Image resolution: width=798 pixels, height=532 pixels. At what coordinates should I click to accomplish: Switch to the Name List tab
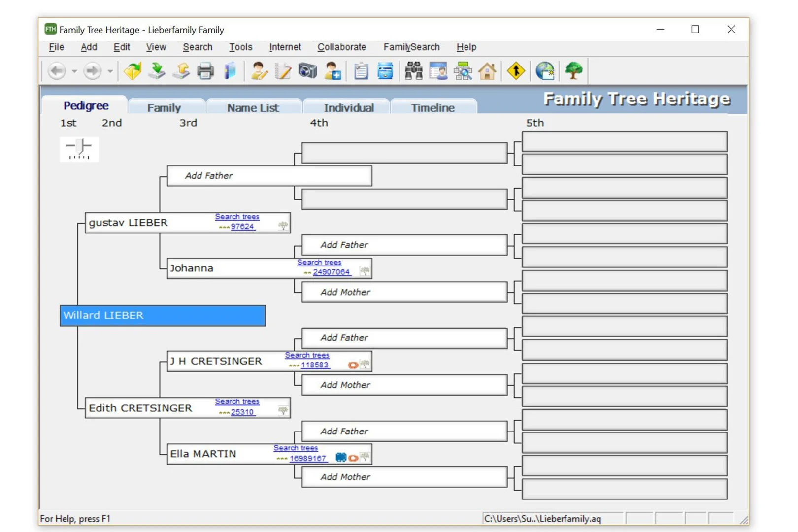coord(253,108)
